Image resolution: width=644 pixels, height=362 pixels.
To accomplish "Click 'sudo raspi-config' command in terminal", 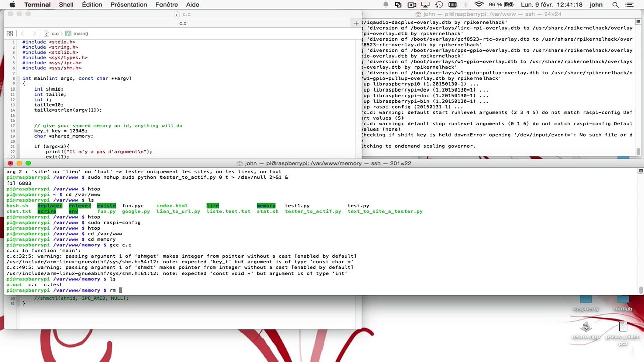I will pos(114,223).
